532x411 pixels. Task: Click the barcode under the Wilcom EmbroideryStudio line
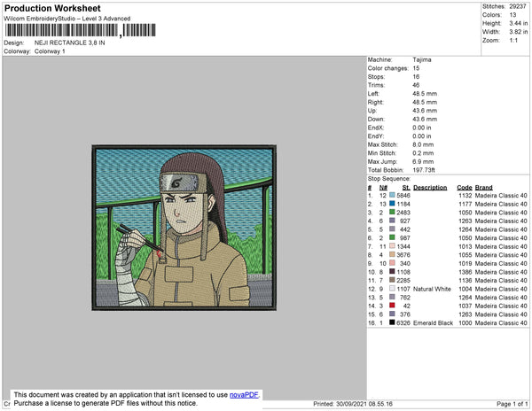[81, 30]
